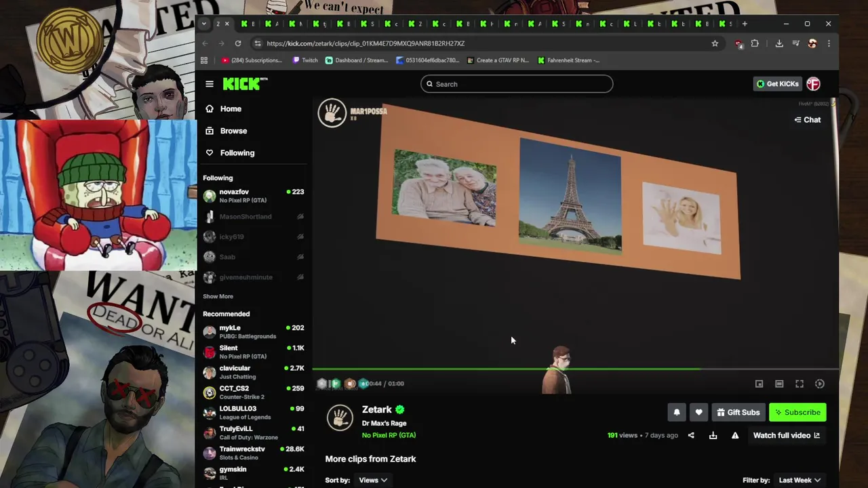Open the Zetark channel name link
The width and height of the screenshot is (868, 488).
click(x=377, y=409)
